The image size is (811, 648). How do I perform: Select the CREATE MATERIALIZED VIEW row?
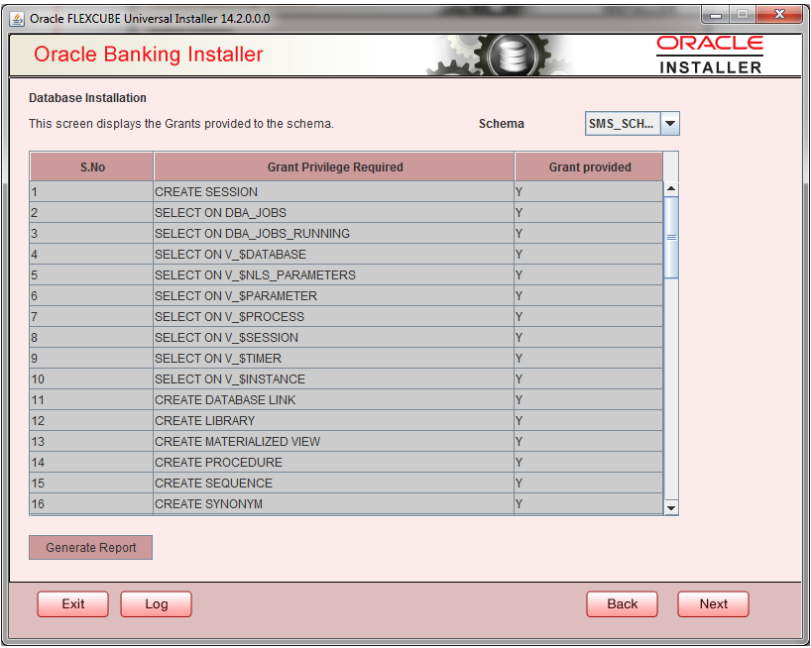(x=346, y=442)
